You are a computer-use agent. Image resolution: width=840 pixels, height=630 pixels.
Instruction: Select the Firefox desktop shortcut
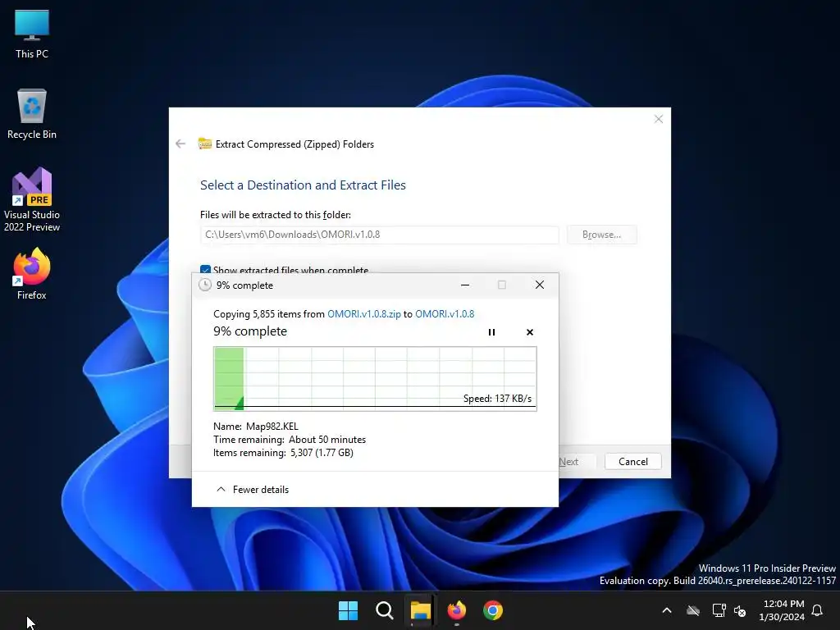32,274
